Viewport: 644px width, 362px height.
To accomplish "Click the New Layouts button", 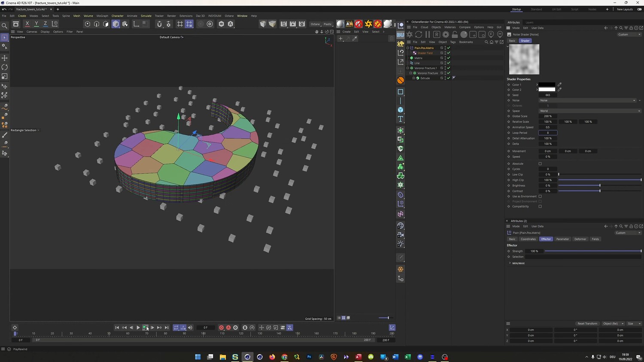I will [625, 9].
